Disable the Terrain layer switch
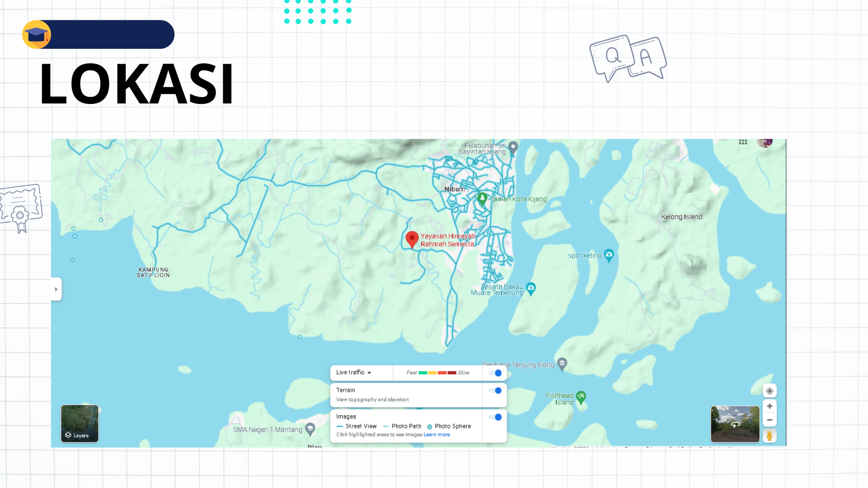 point(495,390)
